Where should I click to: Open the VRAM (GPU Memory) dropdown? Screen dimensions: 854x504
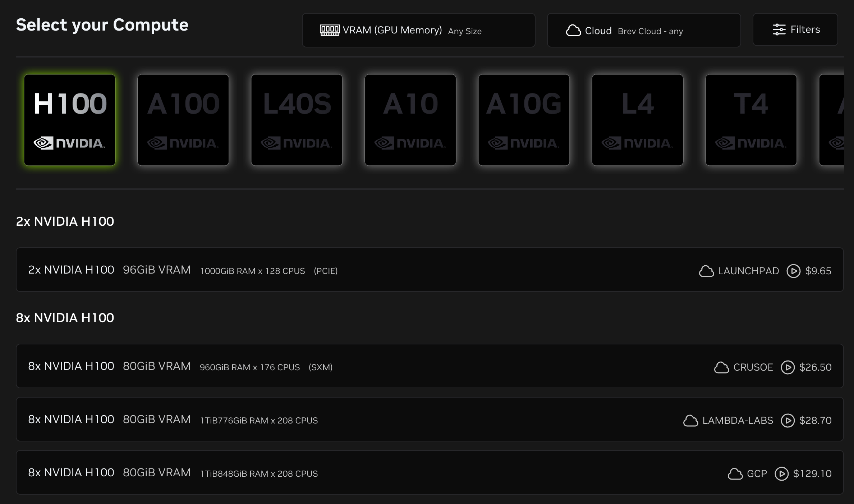point(418,30)
